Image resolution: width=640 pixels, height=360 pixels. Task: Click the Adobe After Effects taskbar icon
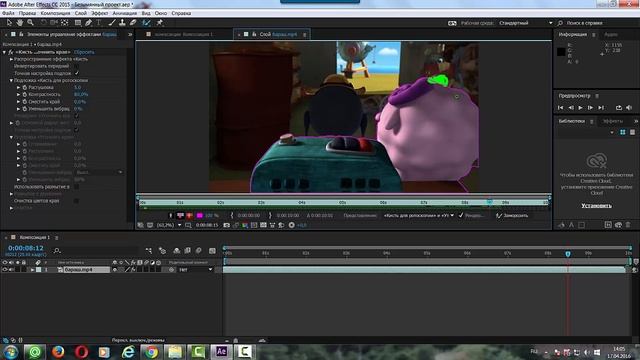(x=221, y=351)
